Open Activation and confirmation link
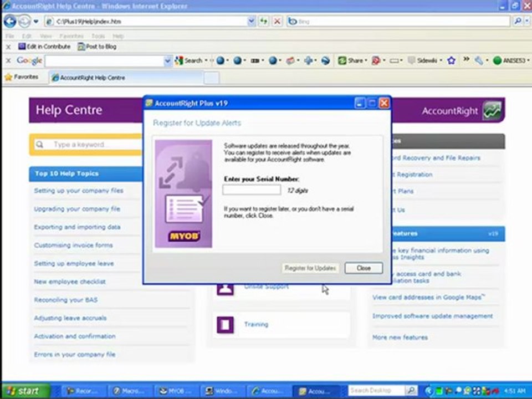532x399 pixels. (75, 336)
